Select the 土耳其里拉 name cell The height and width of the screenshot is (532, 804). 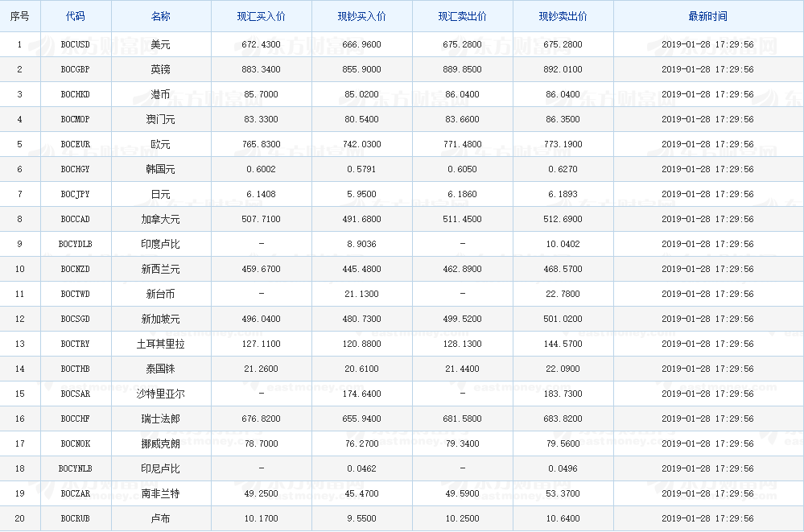(160, 344)
